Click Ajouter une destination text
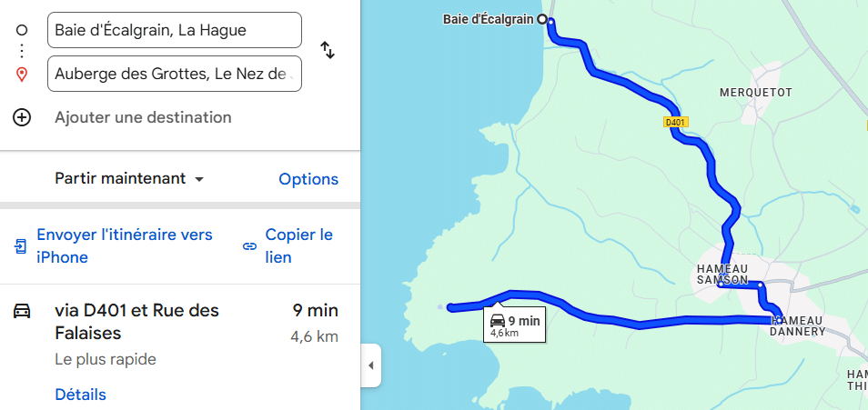 143,117
